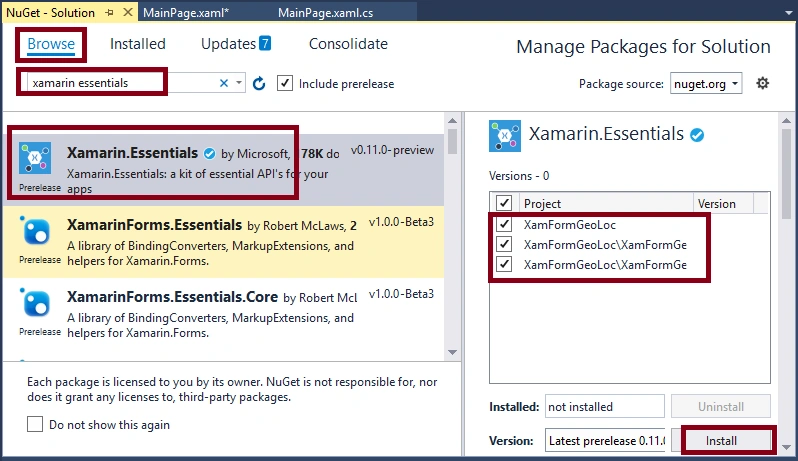Viewport: 798px width, 461px height.
Task: Toggle Include prerelease checkbox
Action: point(285,83)
